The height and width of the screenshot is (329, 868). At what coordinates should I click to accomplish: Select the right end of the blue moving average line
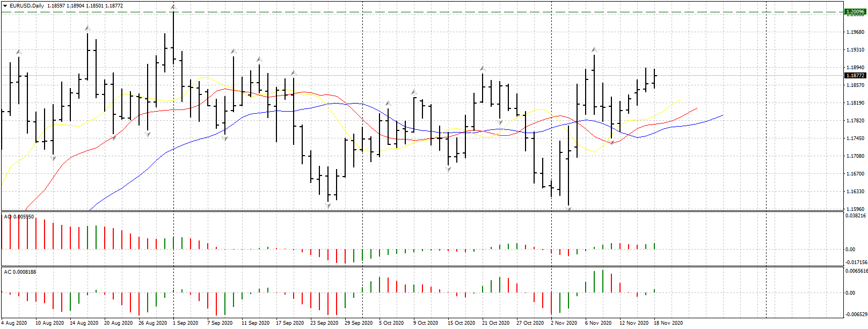[x=723, y=115]
